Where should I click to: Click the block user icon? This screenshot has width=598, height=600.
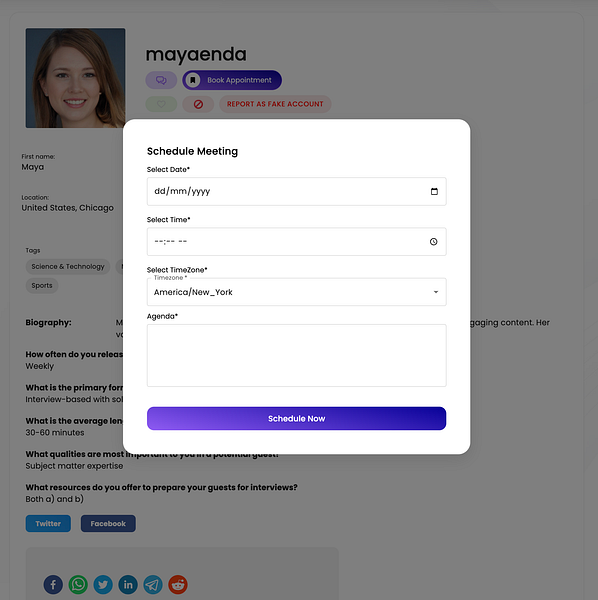(x=198, y=104)
